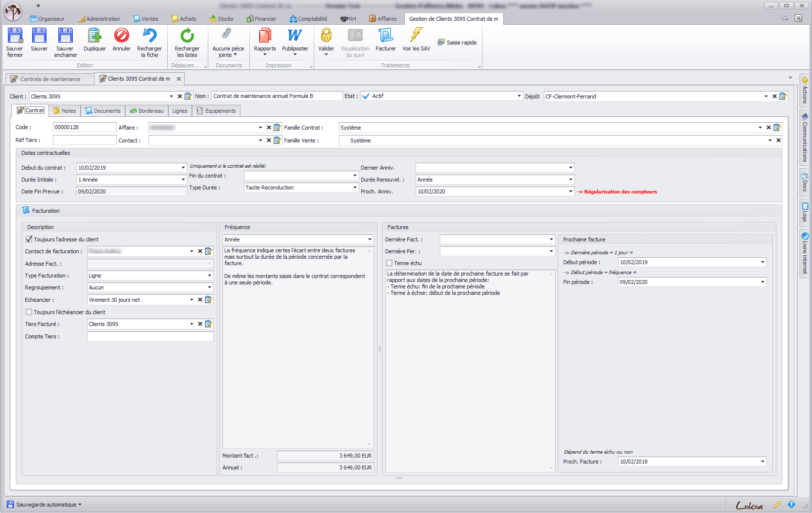Image resolution: width=812 pixels, height=513 pixels.
Task: Open the client record edit icon next to Clients 3095
Action: click(x=188, y=96)
